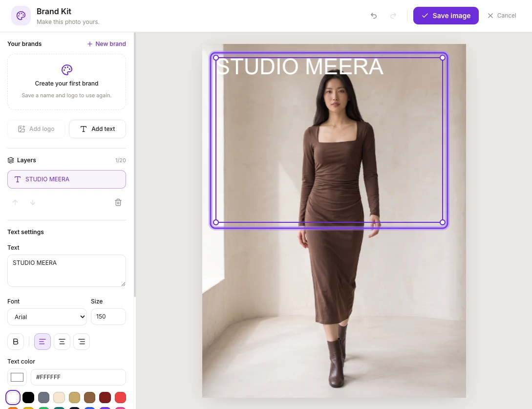Click the STUDIO MEERA text on the photo

click(x=300, y=66)
